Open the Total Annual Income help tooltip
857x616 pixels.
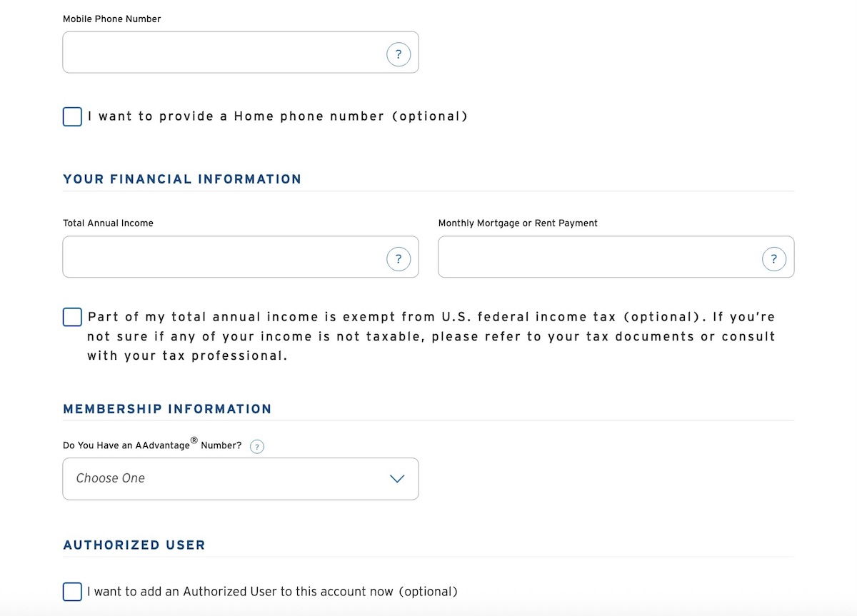pos(399,259)
